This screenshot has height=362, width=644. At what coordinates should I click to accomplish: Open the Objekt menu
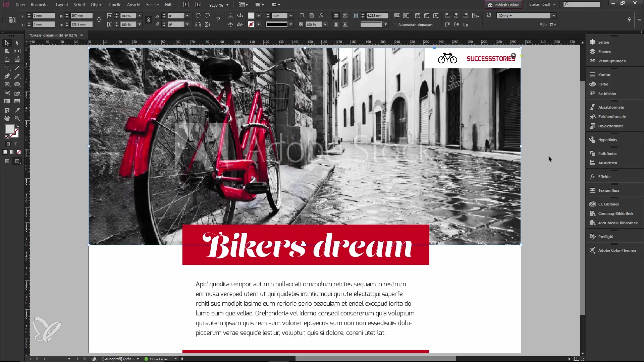[x=97, y=5]
